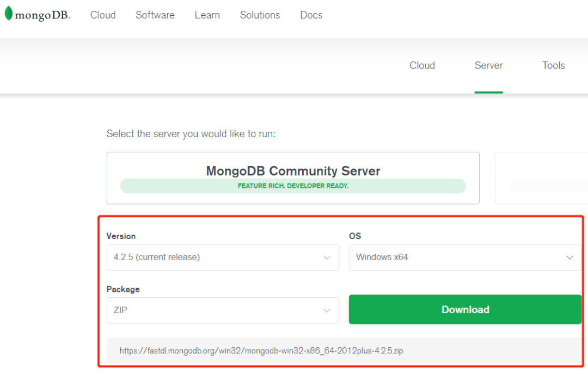The image size is (588, 374).
Task: Switch to the Tools tab
Action: (553, 65)
